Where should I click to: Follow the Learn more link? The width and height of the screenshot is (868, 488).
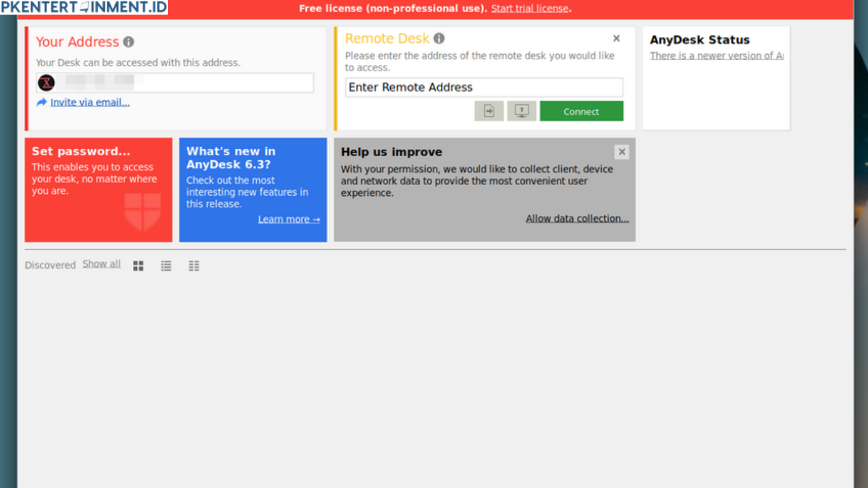(289, 219)
